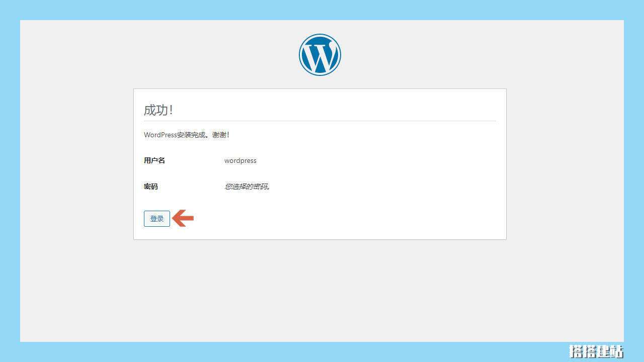Click the 登录 login button
This screenshot has width=644, height=362.
click(x=157, y=219)
